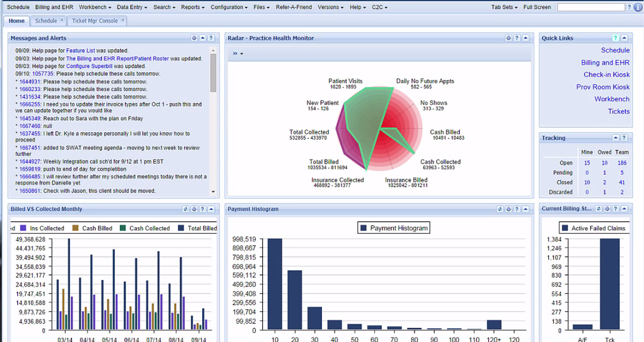644x342 pixels.
Task: Click Billing and EHR in menu bar
Action: 54,7
